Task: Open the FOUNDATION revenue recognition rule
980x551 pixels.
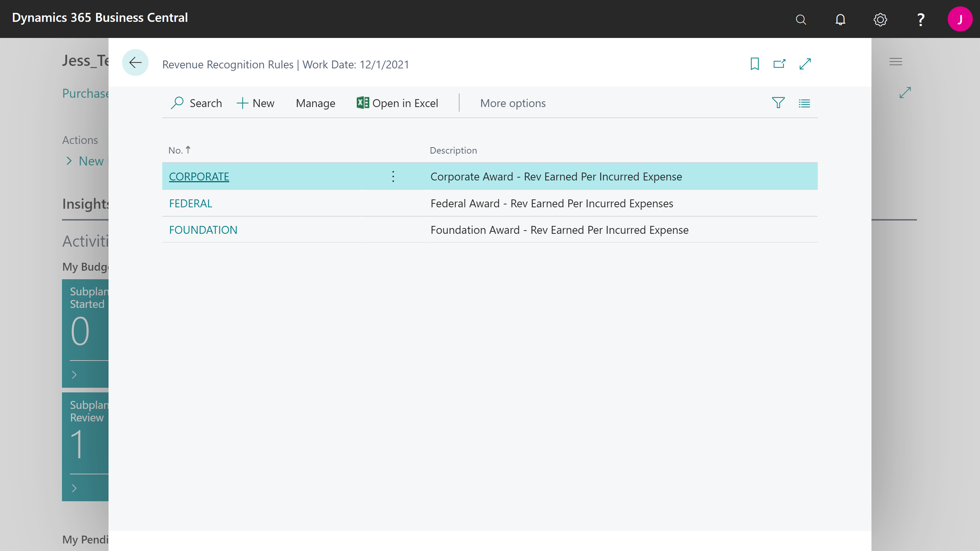Action: tap(203, 229)
